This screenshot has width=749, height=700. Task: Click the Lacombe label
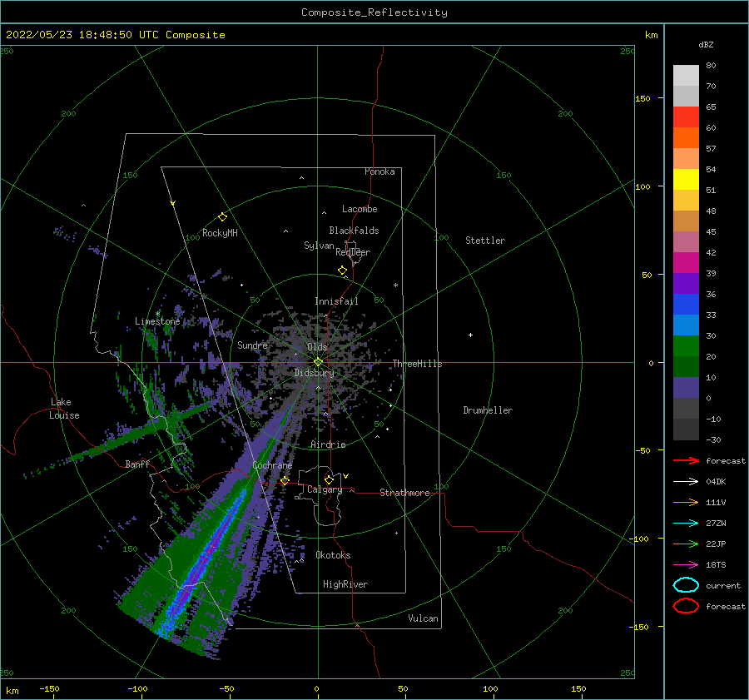click(x=360, y=209)
